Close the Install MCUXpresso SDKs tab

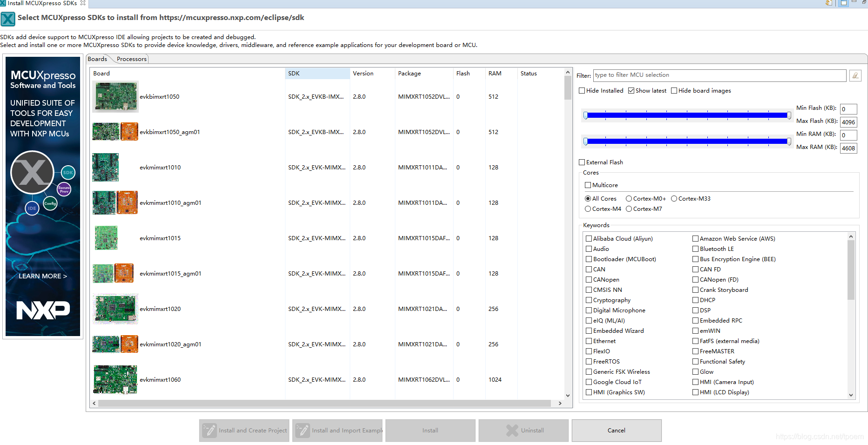[x=83, y=3]
